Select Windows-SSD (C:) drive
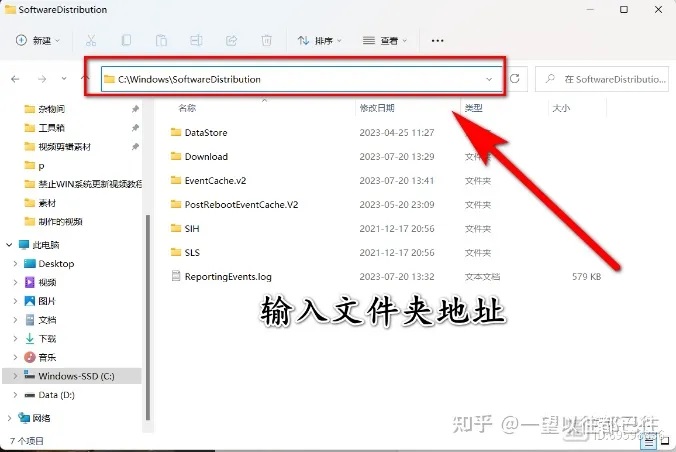 [x=76, y=376]
